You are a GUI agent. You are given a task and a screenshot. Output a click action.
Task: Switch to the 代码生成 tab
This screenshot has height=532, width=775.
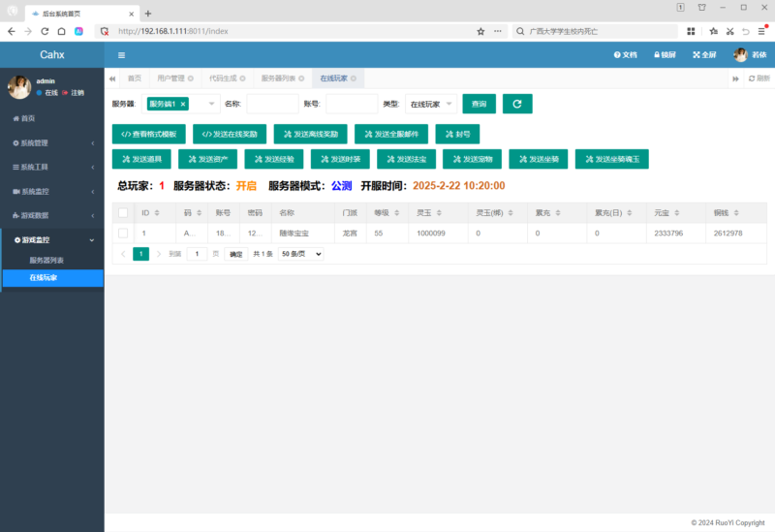223,78
